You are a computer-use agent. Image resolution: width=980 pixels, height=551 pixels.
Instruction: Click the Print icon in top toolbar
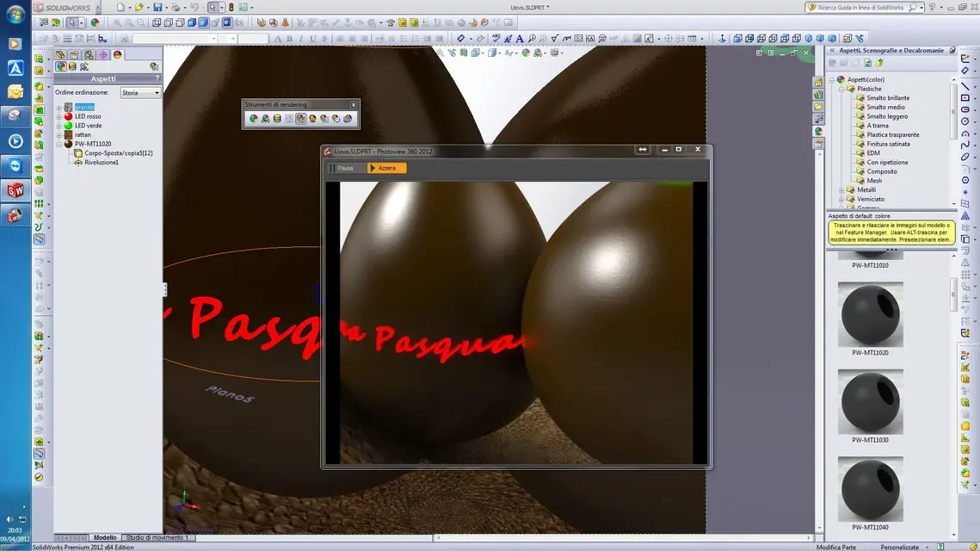click(176, 8)
